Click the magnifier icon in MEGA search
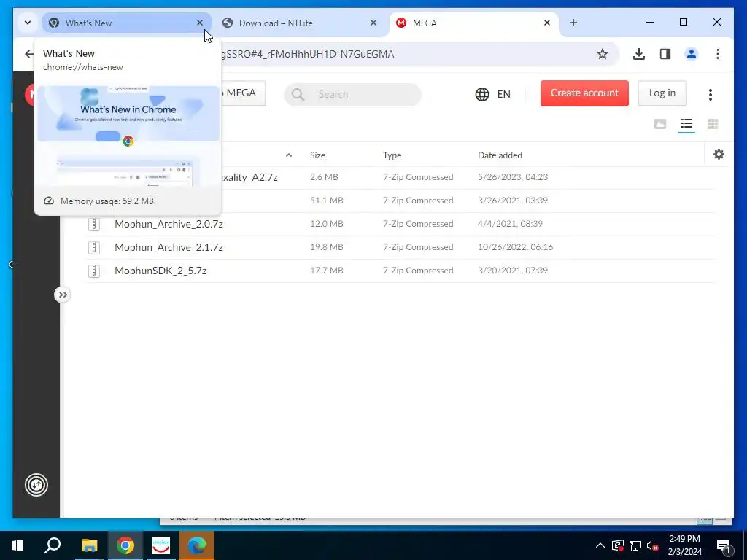 point(298,94)
